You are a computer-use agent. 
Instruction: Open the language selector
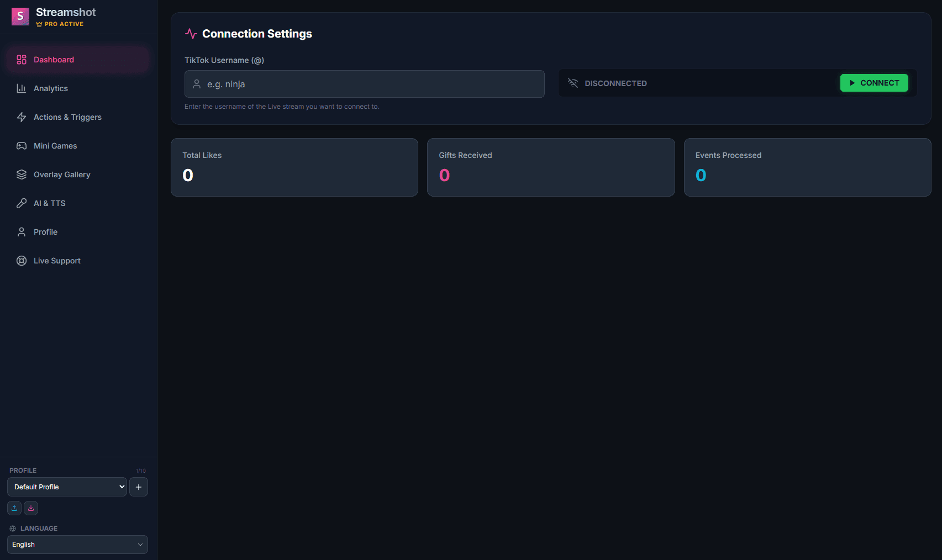77,545
